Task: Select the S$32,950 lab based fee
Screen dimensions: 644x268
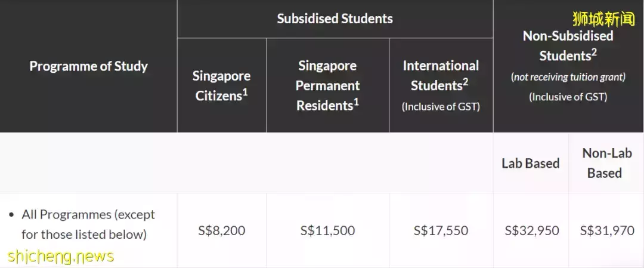Action: tap(531, 230)
